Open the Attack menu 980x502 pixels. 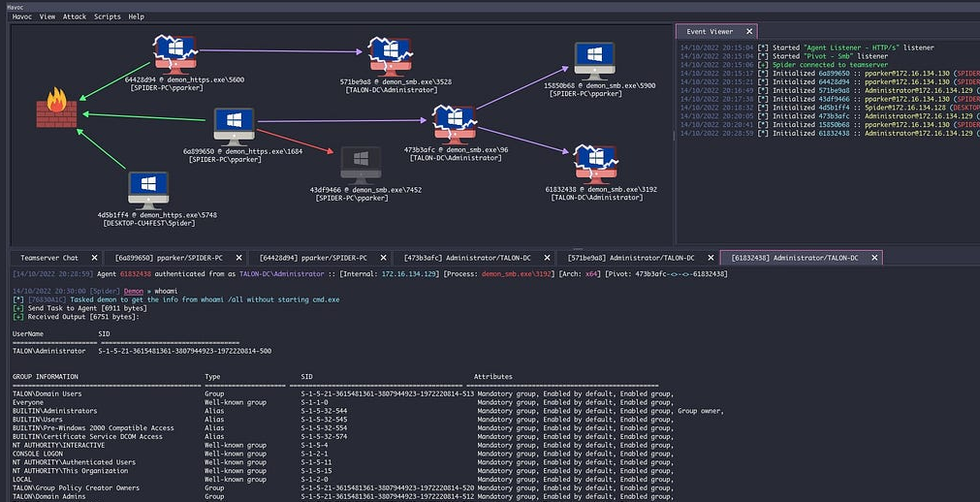tap(75, 16)
